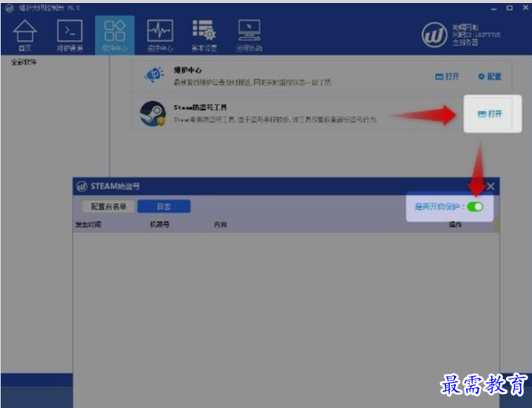The height and width of the screenshot is (408, 532).
Task: Open the Steam防盗号工具 with 打开
Action: point(490,113)
